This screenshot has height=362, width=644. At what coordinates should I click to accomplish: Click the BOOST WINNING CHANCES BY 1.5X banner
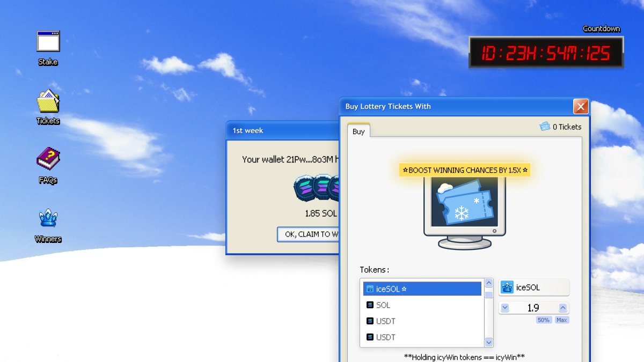465,170
